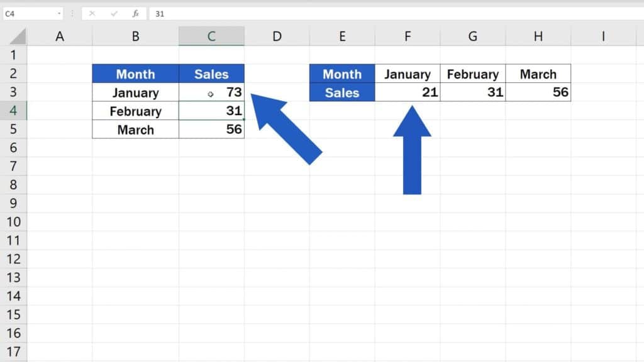
Task: Select column C by its header
Action: pos(212,36)
